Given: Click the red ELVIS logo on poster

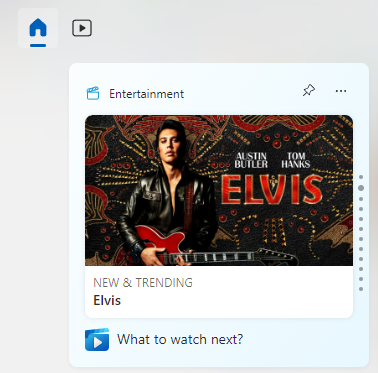Looking at the screenshot, I should [x=272, y=189].
